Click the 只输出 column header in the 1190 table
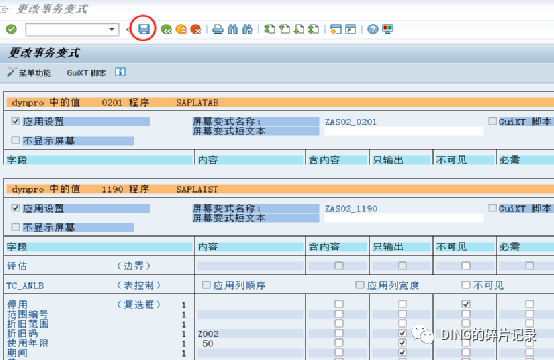The image size is (554, 360). 401,247
